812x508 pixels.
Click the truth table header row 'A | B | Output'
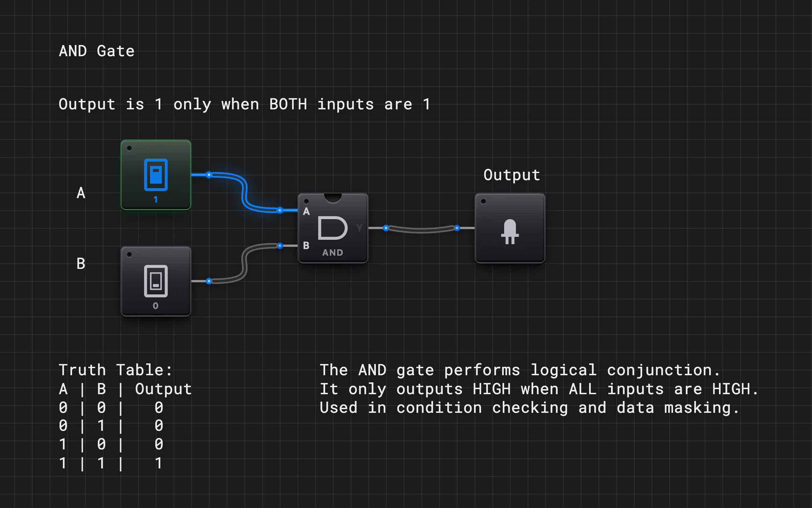[x=125, y=389]
